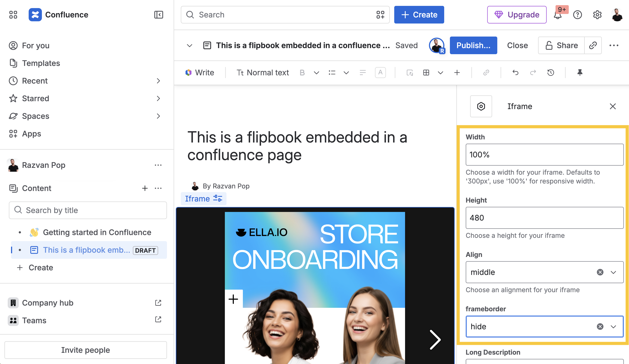This screenshot has height=364, width=629.
Task: Open table options dropdown arrow
Action: [440, 73]
